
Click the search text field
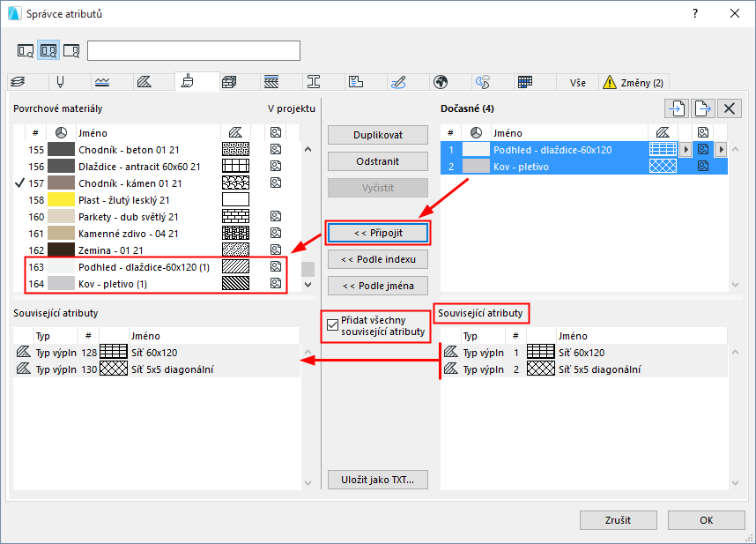193,50
